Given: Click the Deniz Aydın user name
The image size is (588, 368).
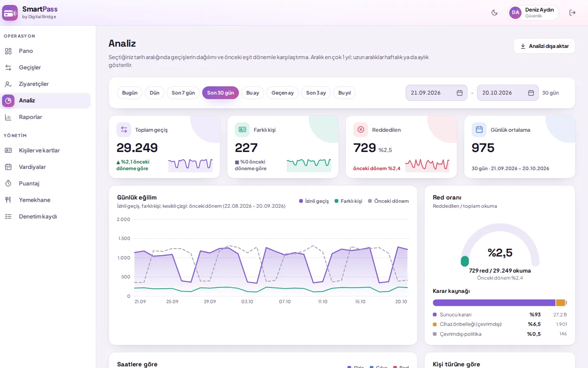Looking at the screenshot, I should point(539,10).
